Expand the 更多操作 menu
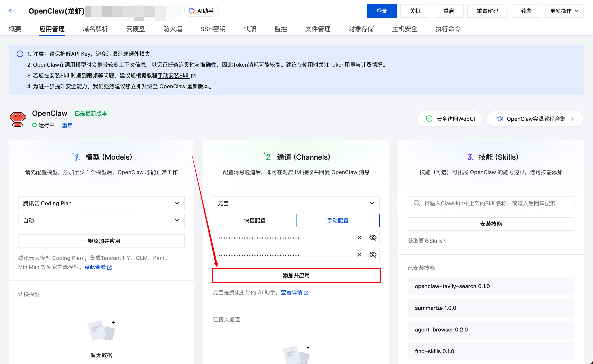Screen dimensions: 593x364 [x=564, y=11]
